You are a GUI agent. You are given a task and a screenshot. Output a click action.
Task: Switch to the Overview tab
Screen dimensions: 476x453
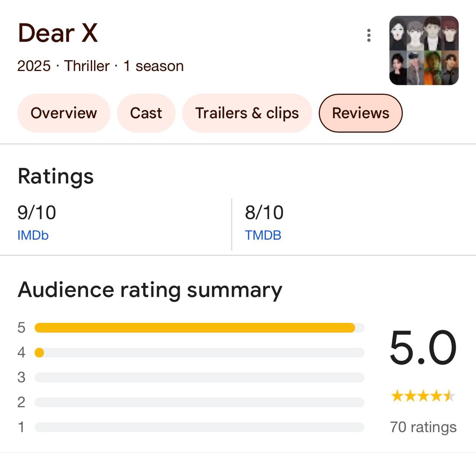point(64,113)
